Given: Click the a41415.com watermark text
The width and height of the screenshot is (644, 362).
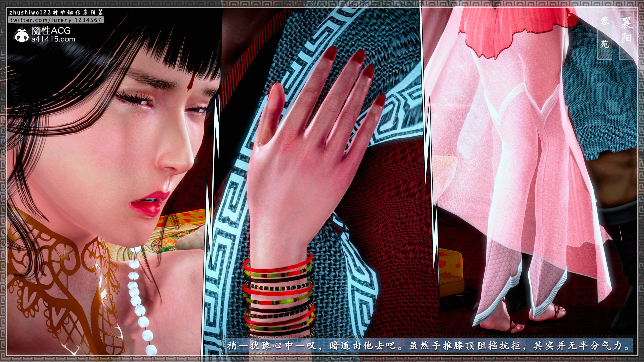Looking at the screenshot, I should click(x=53, y=39).
